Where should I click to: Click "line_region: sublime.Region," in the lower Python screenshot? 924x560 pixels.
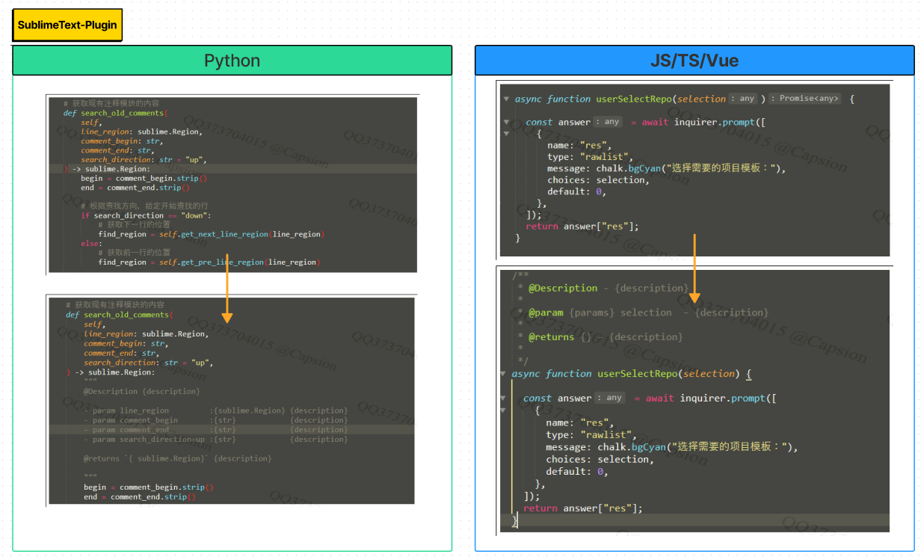(x=147, y=334)
